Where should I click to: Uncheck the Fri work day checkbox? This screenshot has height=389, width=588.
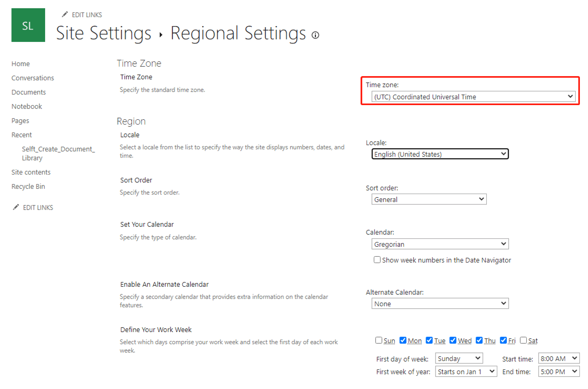point(503,340)
